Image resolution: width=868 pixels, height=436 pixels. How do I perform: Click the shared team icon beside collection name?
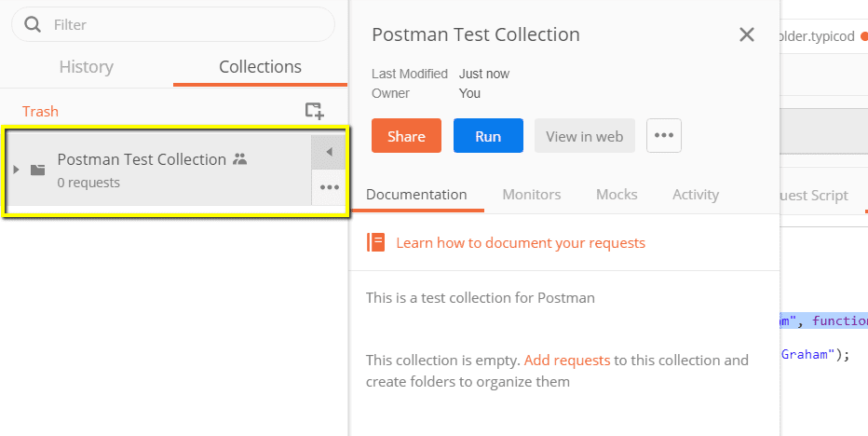point(240,159)
